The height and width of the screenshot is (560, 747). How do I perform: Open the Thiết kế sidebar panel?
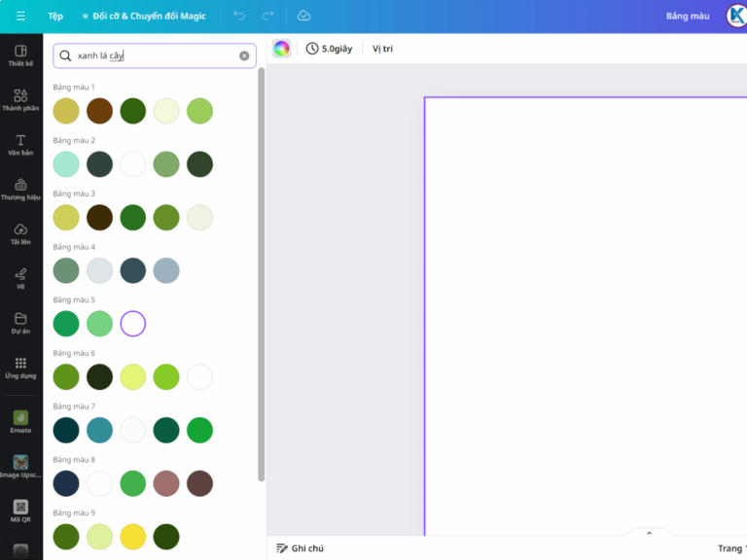click(20, 55)
